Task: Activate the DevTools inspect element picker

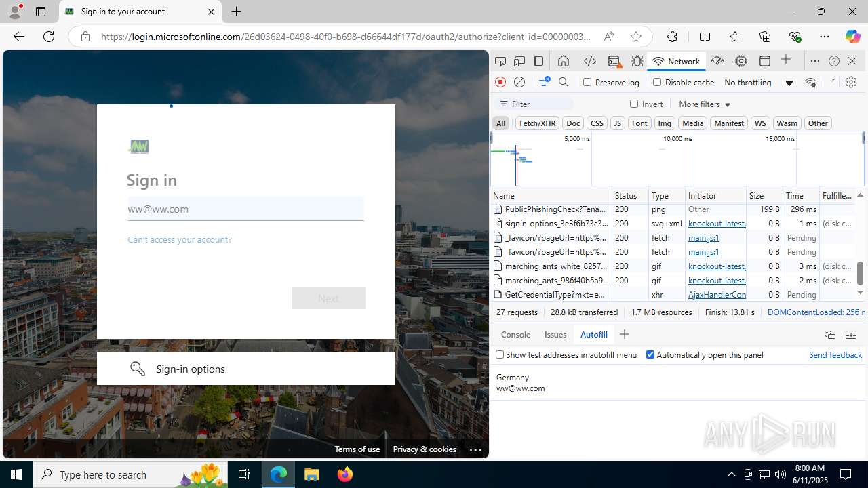Action: pyautogui.click(x=500, y=61)
